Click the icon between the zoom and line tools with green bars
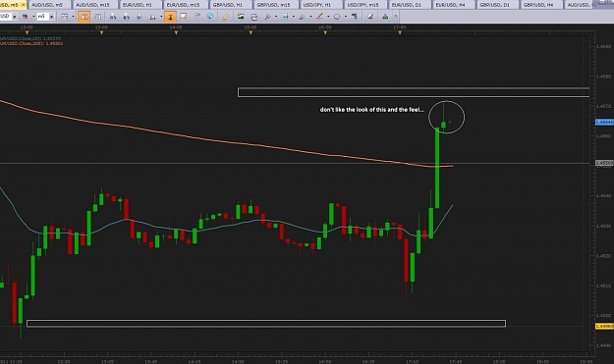 pos(285,17)
